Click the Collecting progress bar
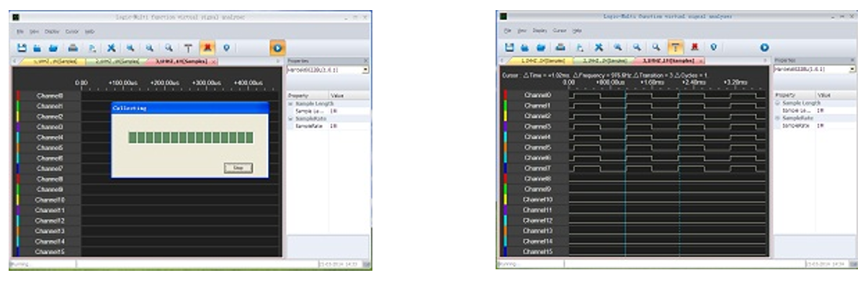Screen dimensions: 868x283 click(x=191, y=138)
